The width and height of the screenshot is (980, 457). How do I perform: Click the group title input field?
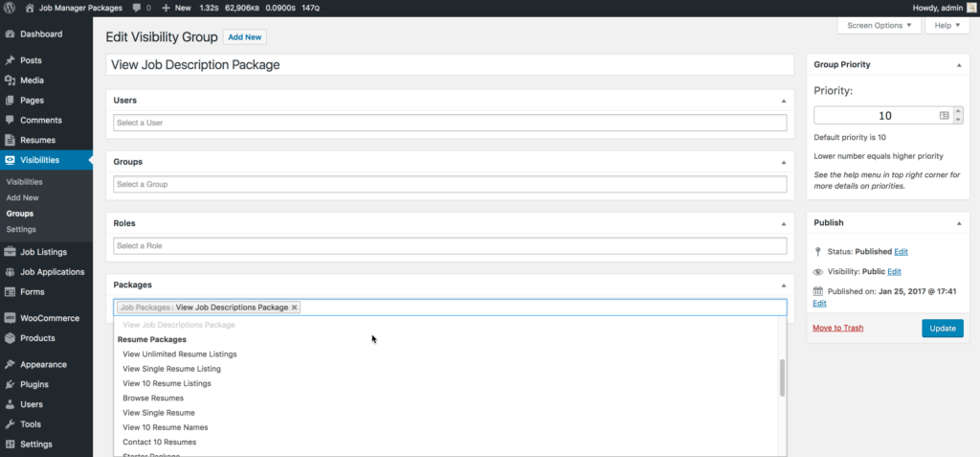click(x=450, y=64)
